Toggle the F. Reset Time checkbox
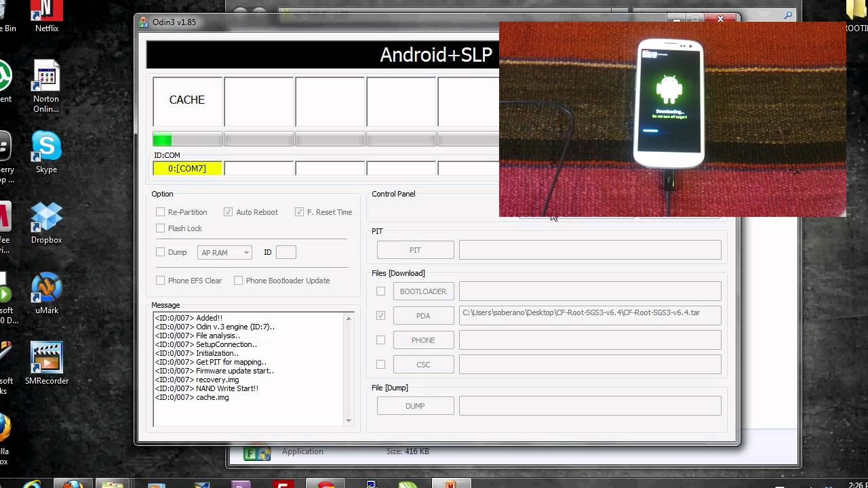This screenshot has height=488, width=868. 300,212
